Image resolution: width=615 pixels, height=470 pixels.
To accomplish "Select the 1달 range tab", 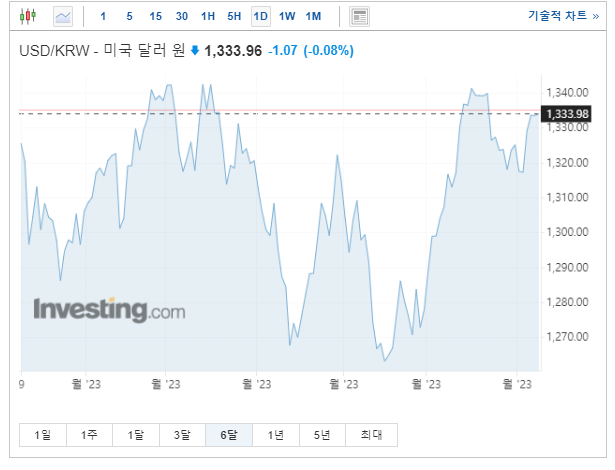I will (x=136, y=435).
